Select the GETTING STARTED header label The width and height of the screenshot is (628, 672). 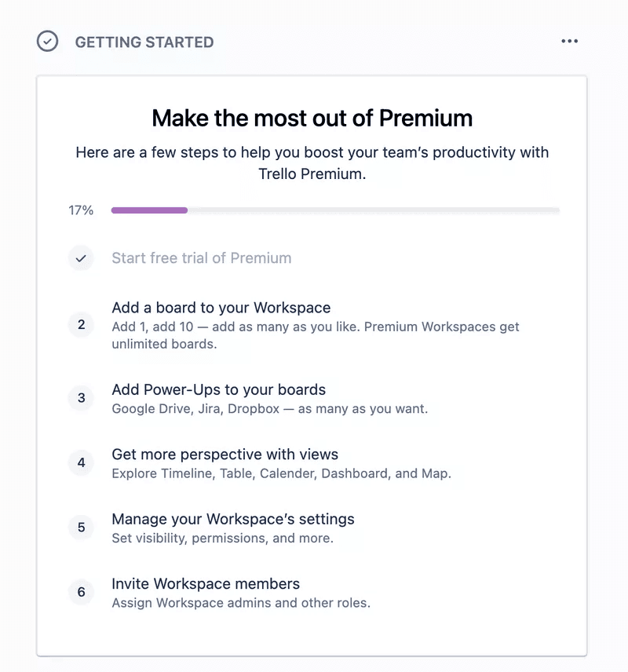point(144,42)
